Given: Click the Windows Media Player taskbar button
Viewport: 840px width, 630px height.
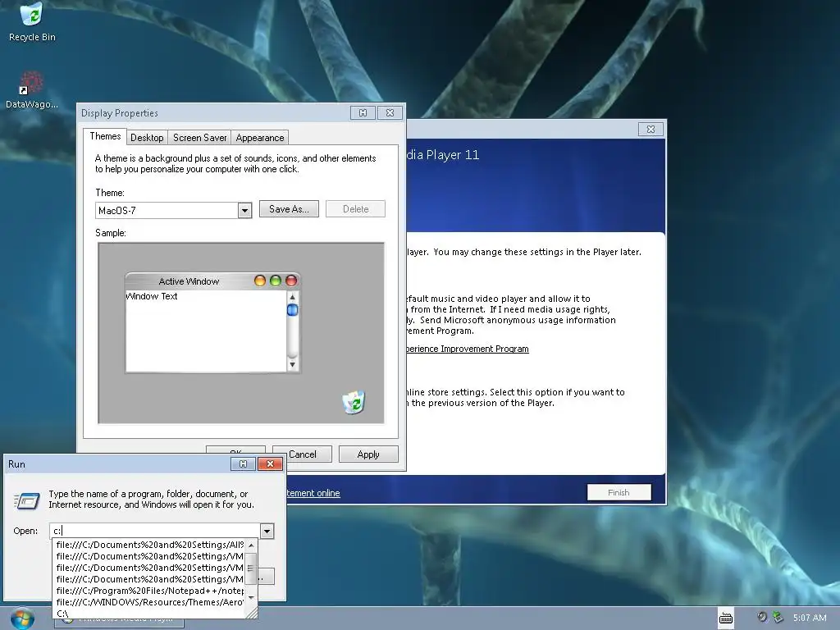Looking at the screenshot, I should (119, 621).
